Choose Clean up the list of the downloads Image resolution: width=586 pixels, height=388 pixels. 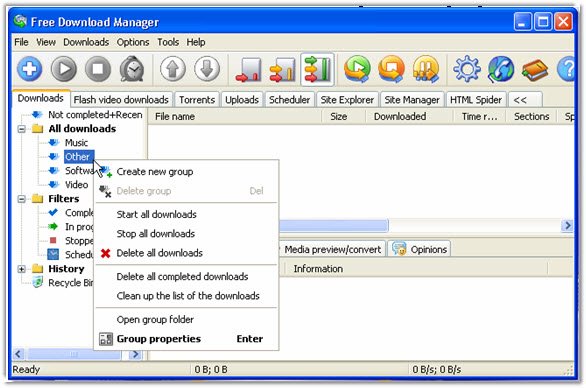coord(186,296)
